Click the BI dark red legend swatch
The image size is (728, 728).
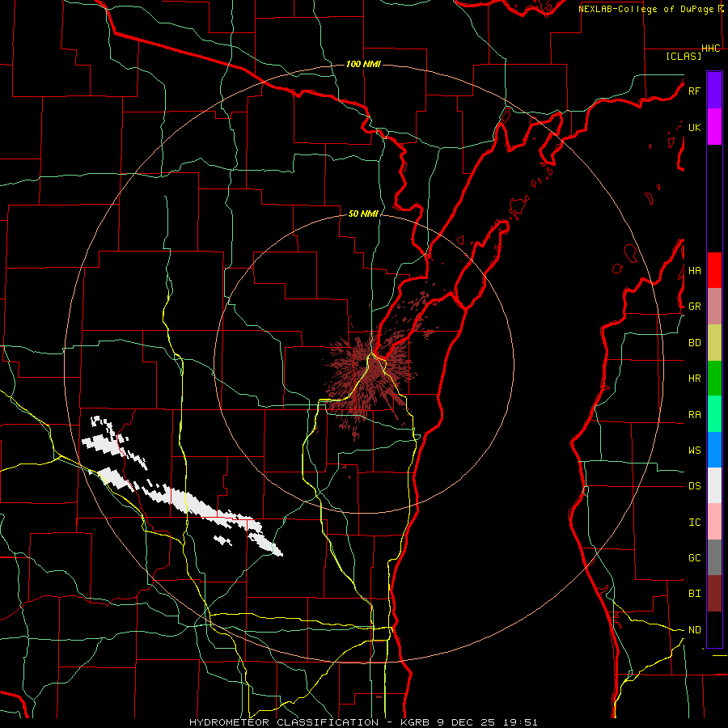[x=714, y=594]
